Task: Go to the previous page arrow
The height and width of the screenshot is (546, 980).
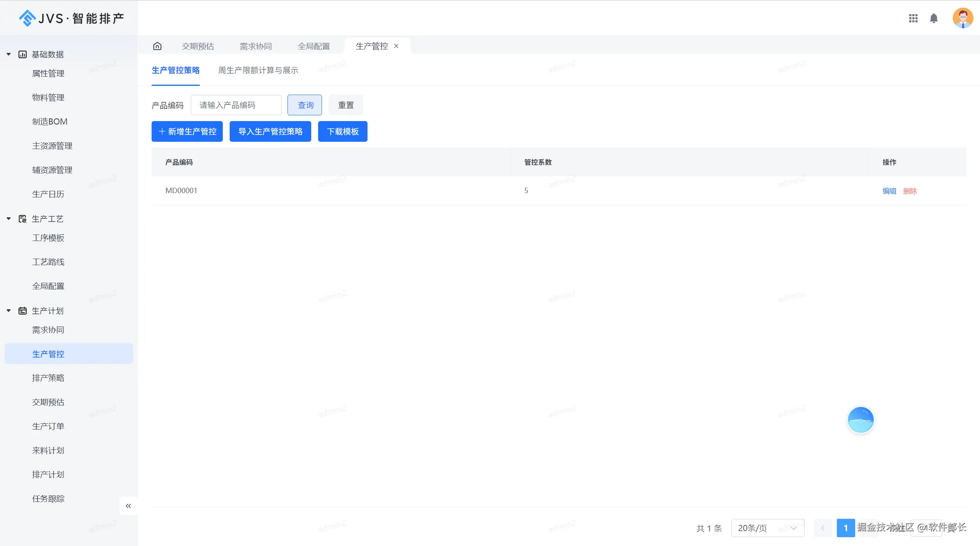Action: pos(822,528)
